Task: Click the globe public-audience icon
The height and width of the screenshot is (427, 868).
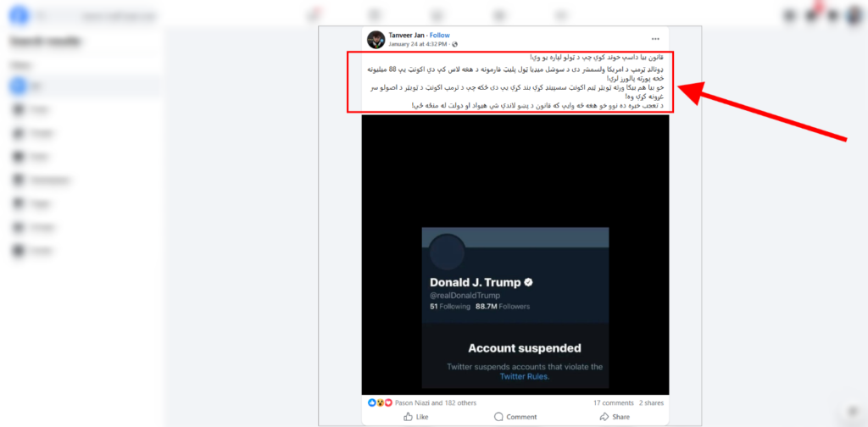Action: pos(455,44)
